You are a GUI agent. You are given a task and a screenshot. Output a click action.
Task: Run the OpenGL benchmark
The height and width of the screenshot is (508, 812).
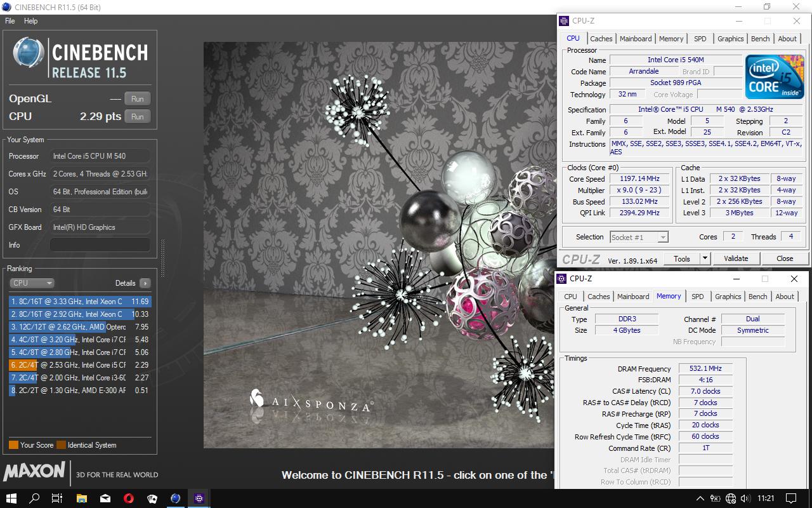point(138,98)
